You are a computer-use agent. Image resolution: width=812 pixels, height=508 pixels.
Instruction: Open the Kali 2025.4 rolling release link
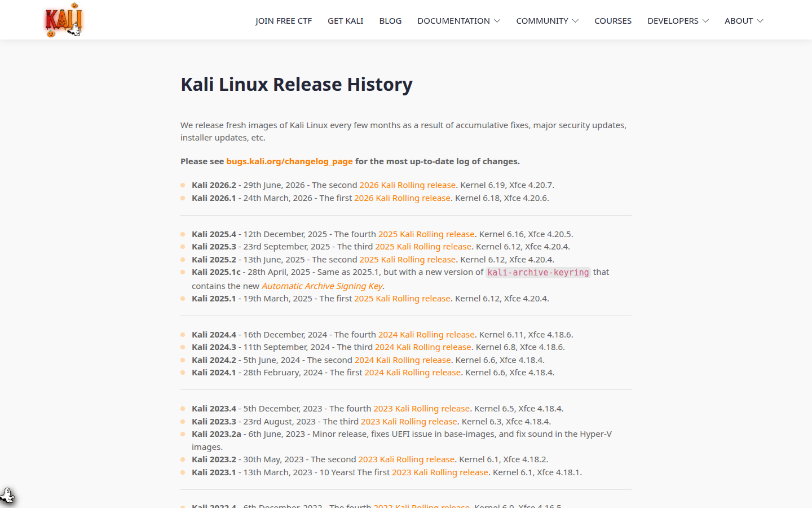click(x=426, y=234)
